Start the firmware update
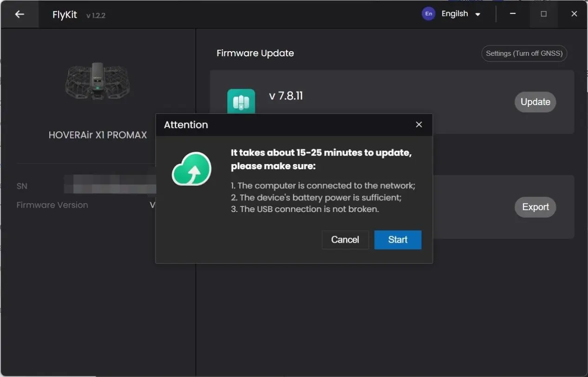 click(398, 240)
